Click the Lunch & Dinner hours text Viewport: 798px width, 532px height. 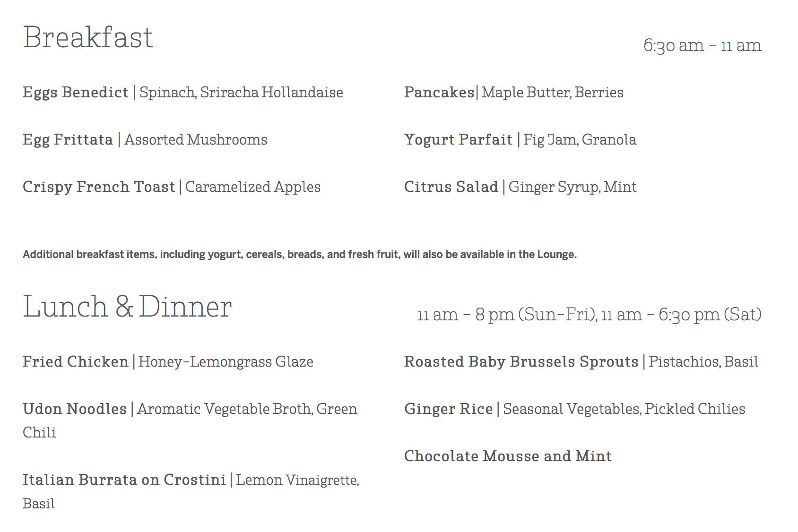pyautogui.click(x=590, y=315)
